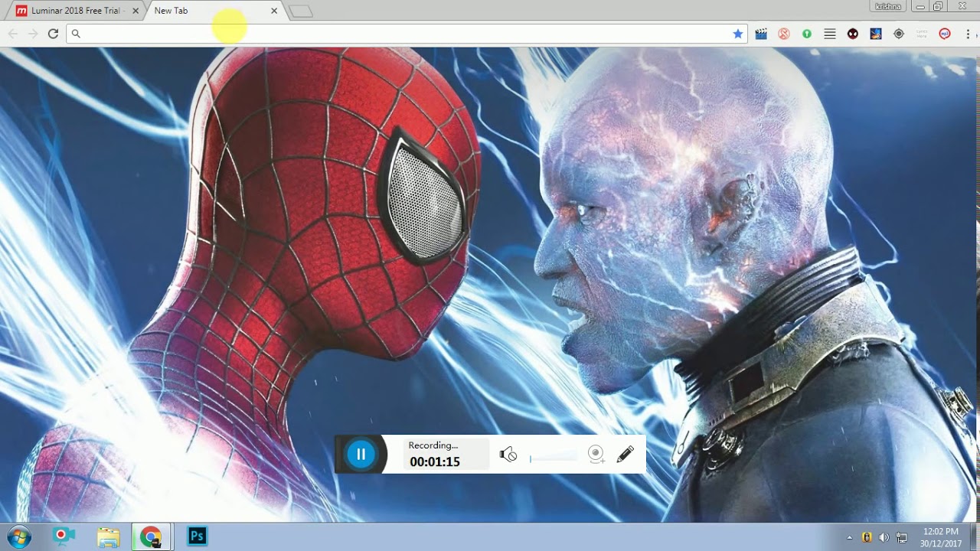Click the horizontal lines extension icon

pos(830,34)
